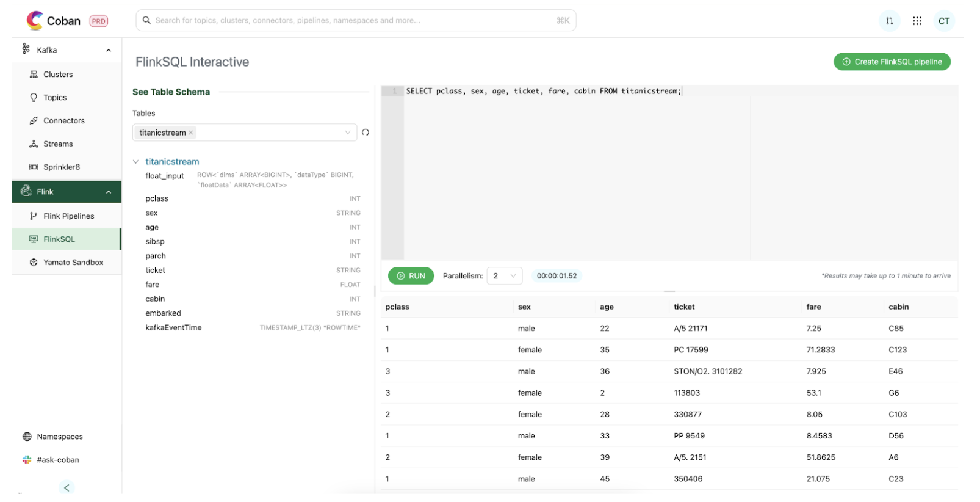Screen dimensions: 980x502
Task: Select the sibsp schema field
Action: click(x=155, y=242)
